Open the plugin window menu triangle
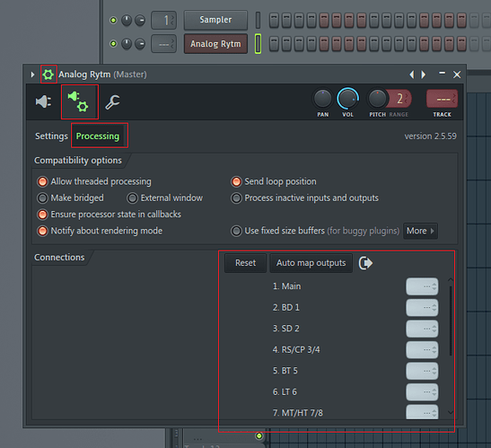The height and width of the screenshot is (448, 491). [32, 75]
